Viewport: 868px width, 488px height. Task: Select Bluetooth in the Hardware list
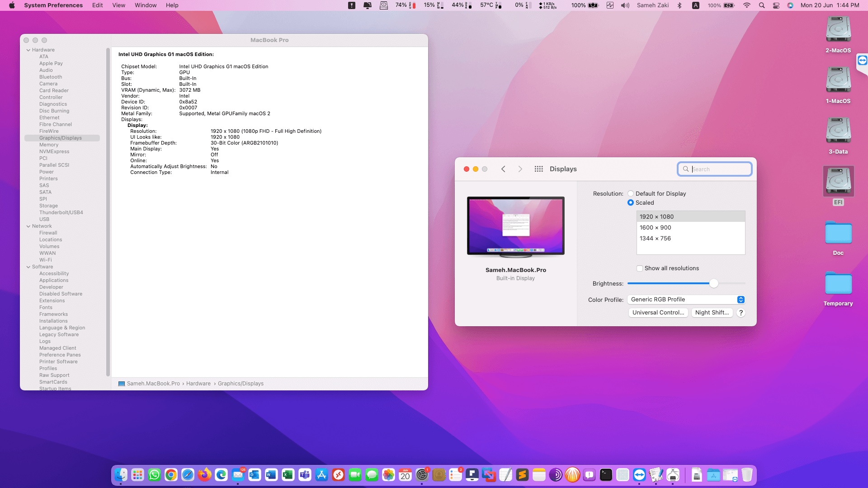[51, 77]
